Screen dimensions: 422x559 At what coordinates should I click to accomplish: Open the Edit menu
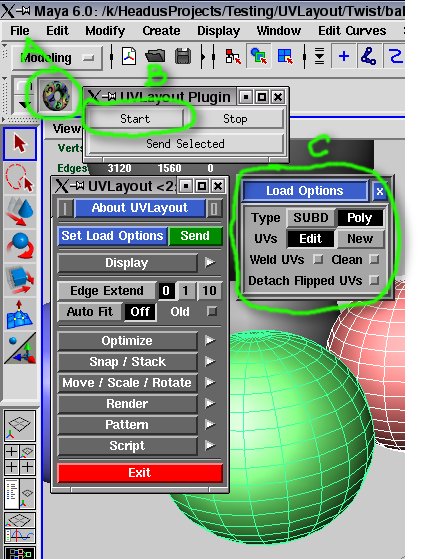tap(57, 31)
